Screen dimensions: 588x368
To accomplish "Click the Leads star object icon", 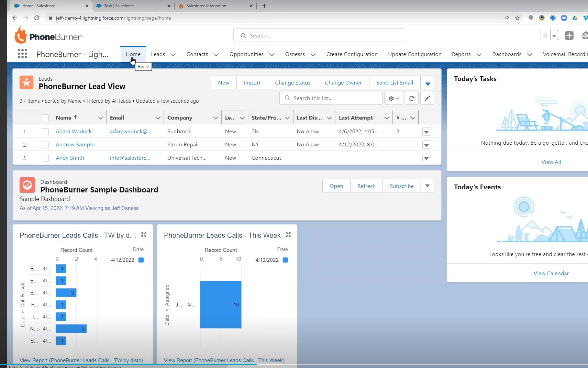I will (26, 82).
